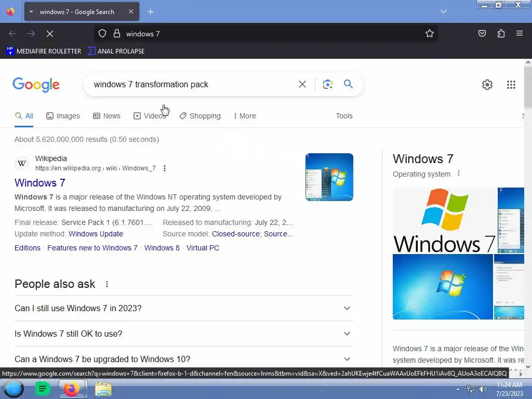Image resolution: width=532 pixels, height=399 pixels.
Task: Follow the Windows Update link
Action: [x=96, y=234]
